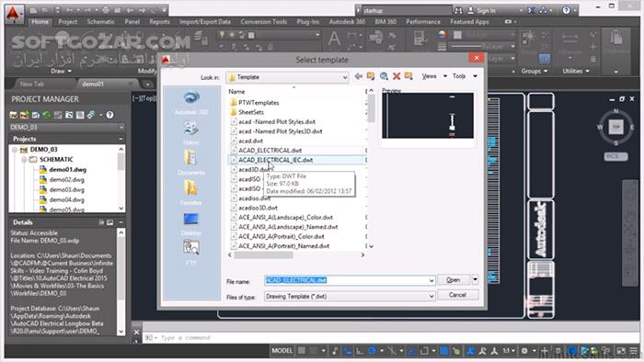Click the File name input field

(x=350, y=280)
